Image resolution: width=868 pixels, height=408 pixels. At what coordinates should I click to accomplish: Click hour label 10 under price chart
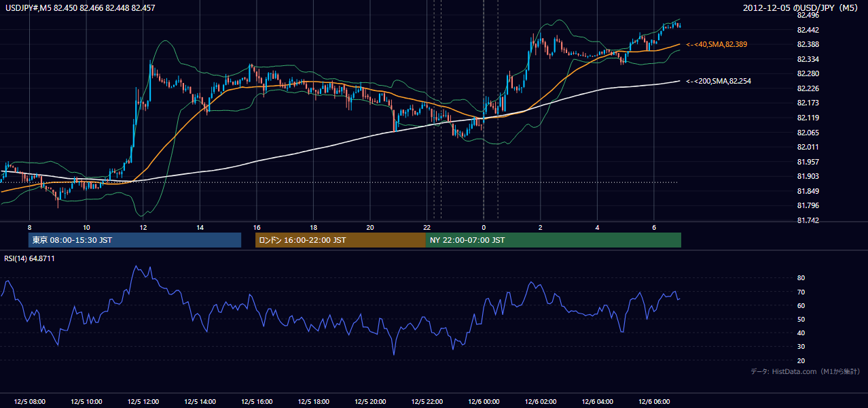click(x=86, y=227)
